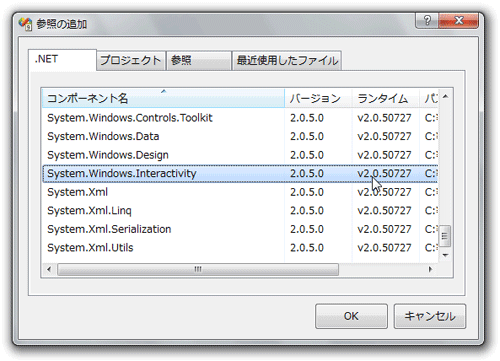Click the キャンセル button
500x361 pixels.
430,316
